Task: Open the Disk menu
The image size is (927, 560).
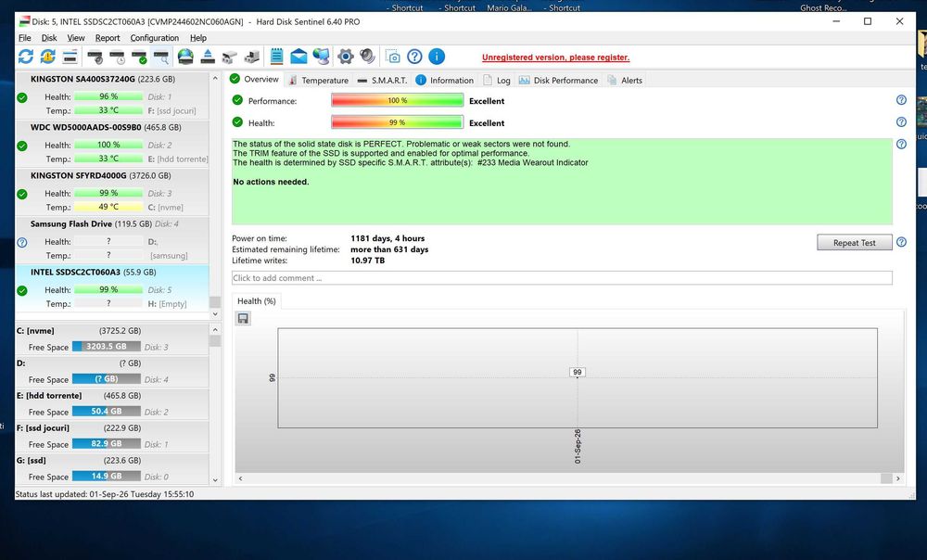Action: tap(49, 38)
